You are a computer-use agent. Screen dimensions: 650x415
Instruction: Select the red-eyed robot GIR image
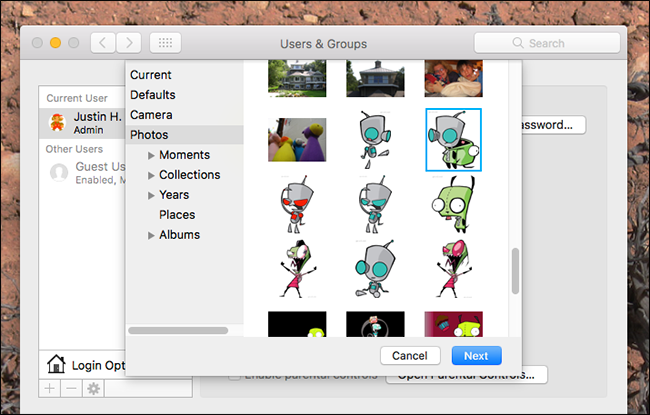click(x=297, y=204)
